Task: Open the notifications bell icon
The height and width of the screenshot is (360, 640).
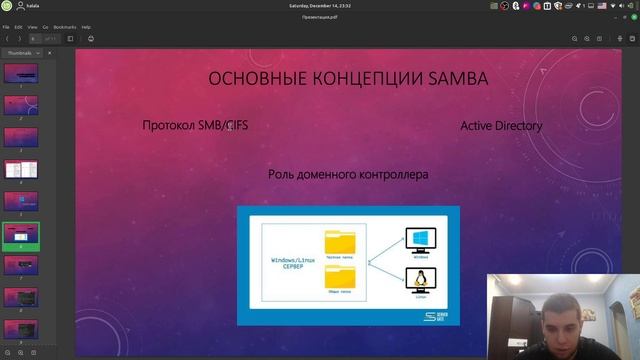Action: 579,6
